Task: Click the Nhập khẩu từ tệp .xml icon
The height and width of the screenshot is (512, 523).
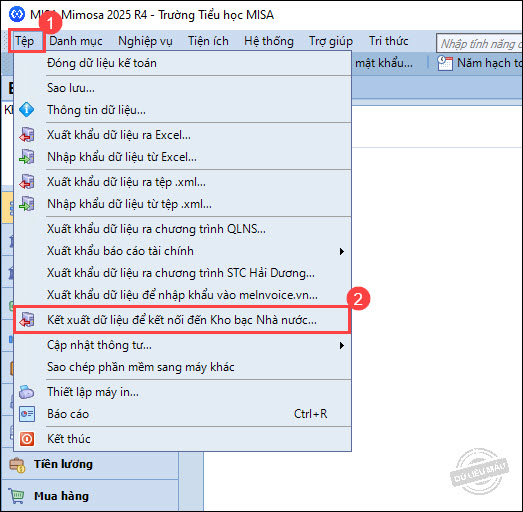Action: tap(26, 204)
